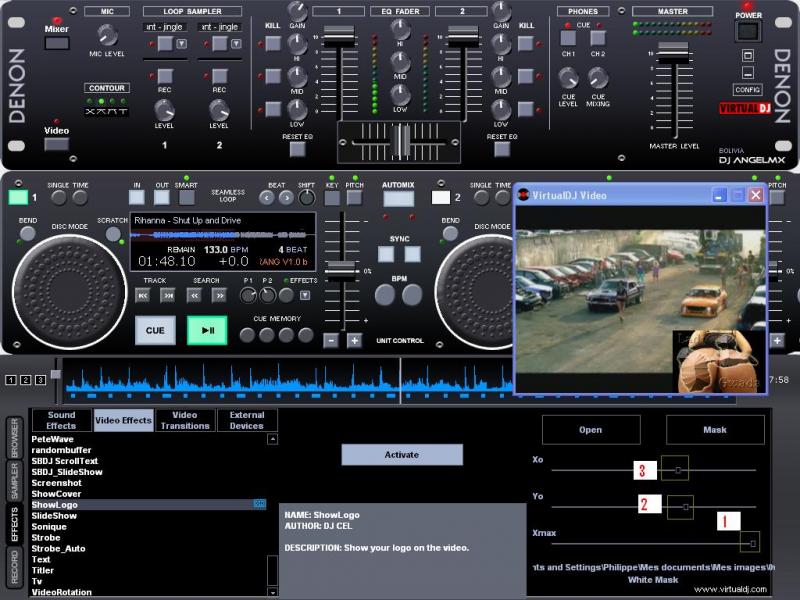Click the AUTOMIX button
Screen dimensions: 800x600
398,198
